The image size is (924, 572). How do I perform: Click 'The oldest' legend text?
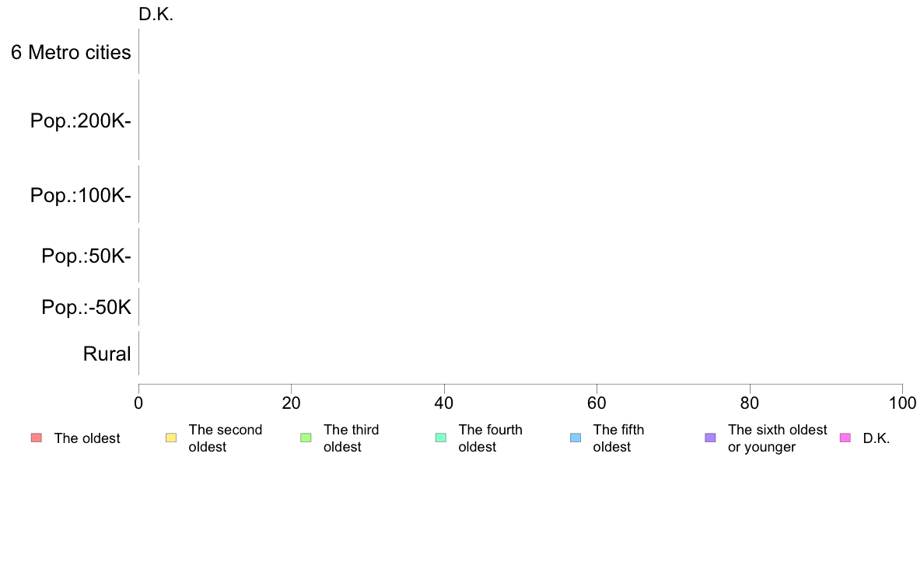click(87, 438)
